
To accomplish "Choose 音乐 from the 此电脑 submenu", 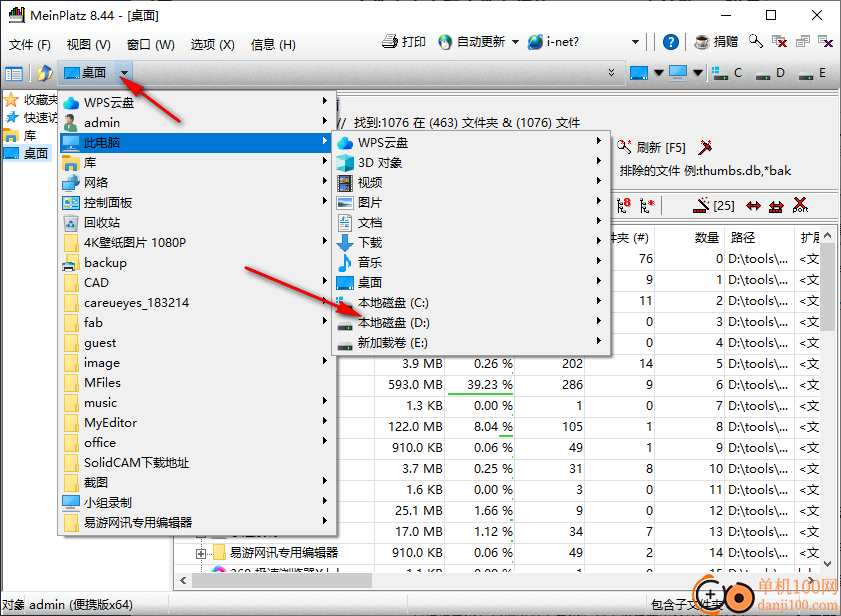I will [471, 262].
